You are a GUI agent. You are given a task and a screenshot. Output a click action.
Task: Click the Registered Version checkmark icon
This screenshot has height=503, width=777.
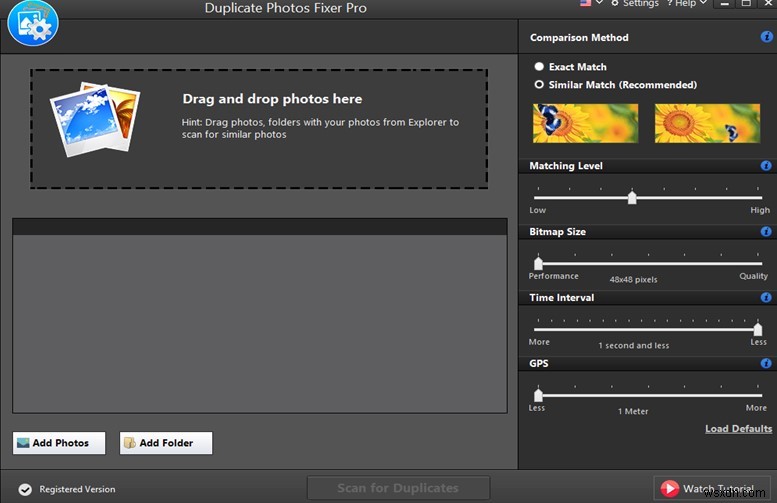coord(25,490)
